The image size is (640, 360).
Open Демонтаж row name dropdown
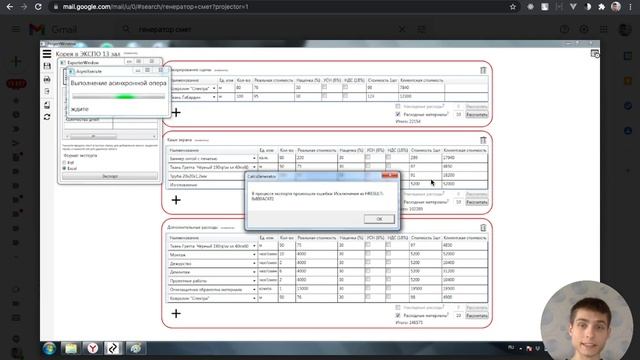tap(254, 272)
